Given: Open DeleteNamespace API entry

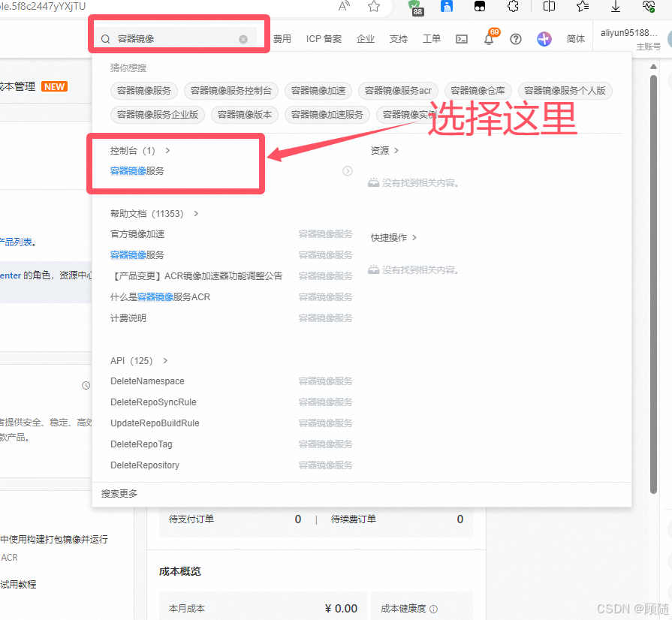Looking at the screenshot, I should pyautogui.click(x=147, y=381).
